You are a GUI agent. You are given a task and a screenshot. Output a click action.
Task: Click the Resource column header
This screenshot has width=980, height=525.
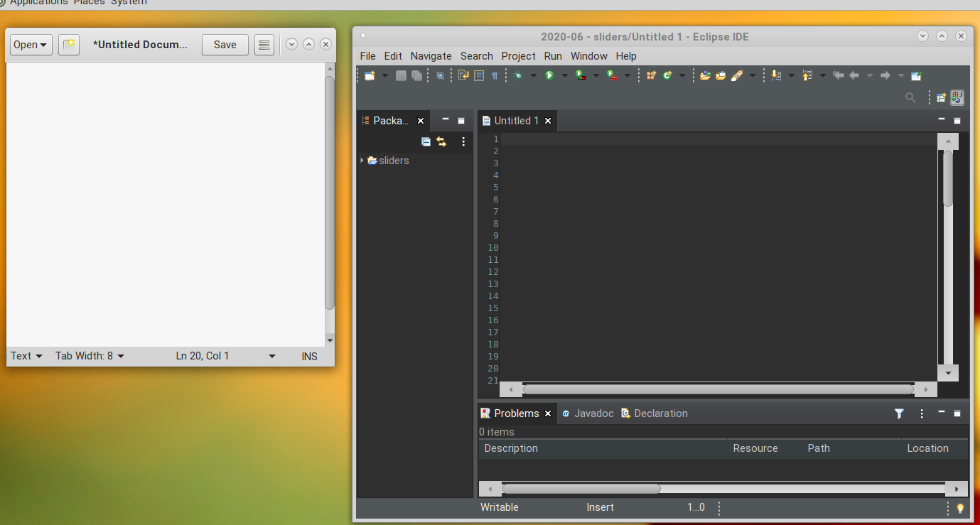pyautogui.click(x=765, y=448)
